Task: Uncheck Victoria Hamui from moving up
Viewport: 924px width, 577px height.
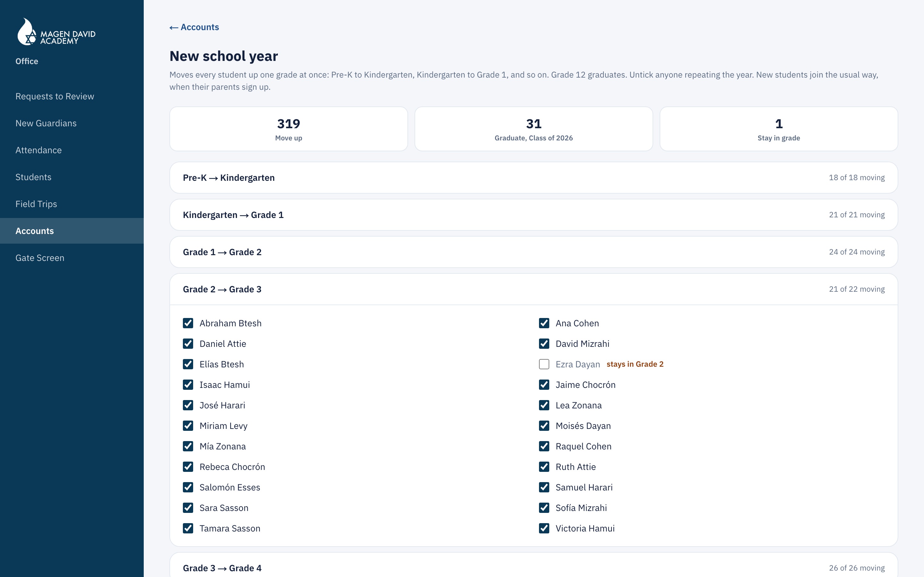Action: tap(544, 528)
